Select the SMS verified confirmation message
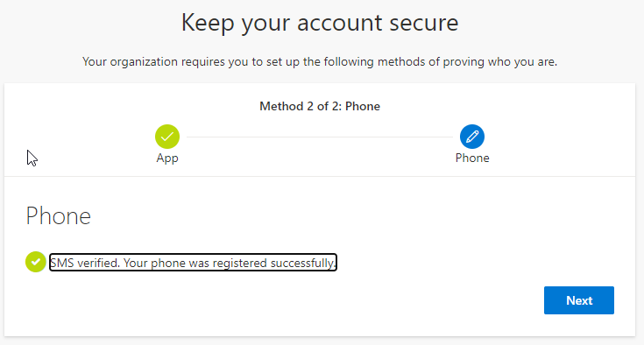 coord(193,263)
